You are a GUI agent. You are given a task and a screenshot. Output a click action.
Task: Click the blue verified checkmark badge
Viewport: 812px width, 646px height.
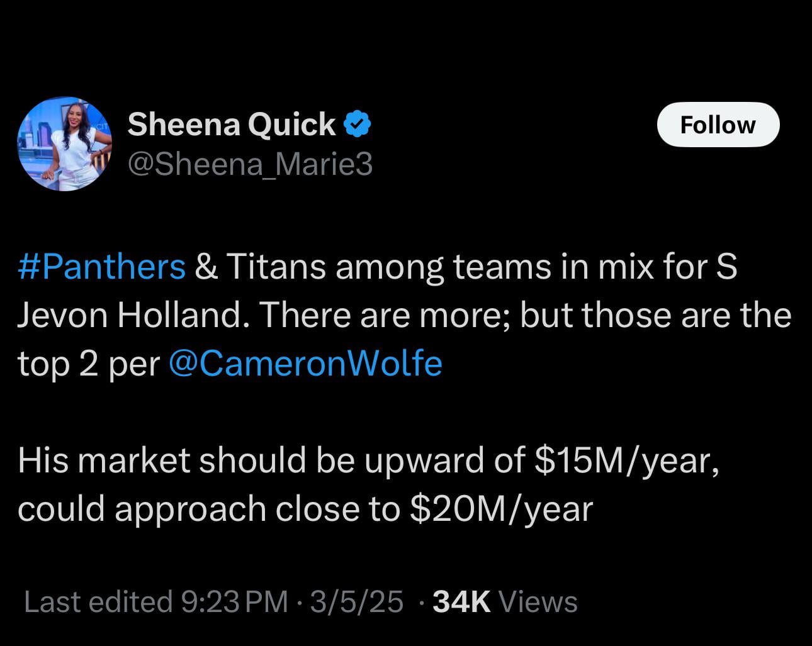coord(357,124)
